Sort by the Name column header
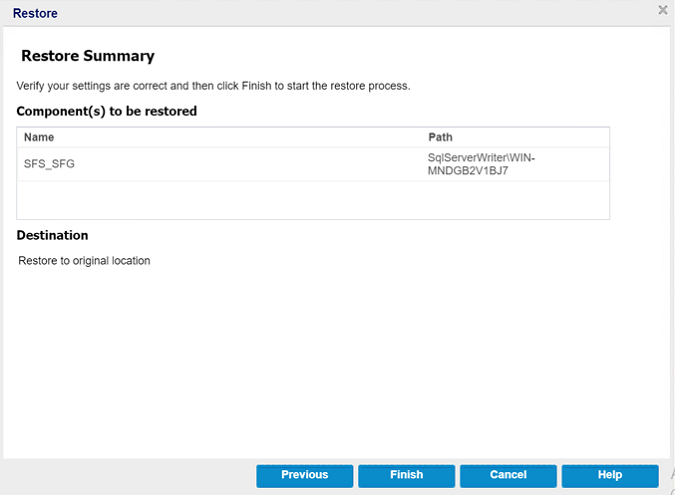675x495 pixels. pos(39,137)
